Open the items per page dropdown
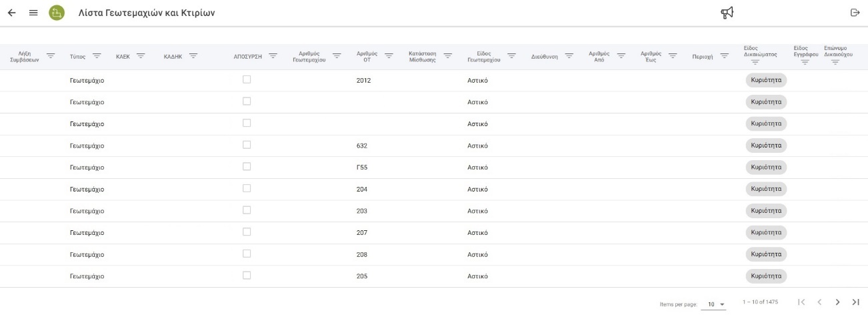The width and height of the screenshot is (868, 317). pos(716,304)
